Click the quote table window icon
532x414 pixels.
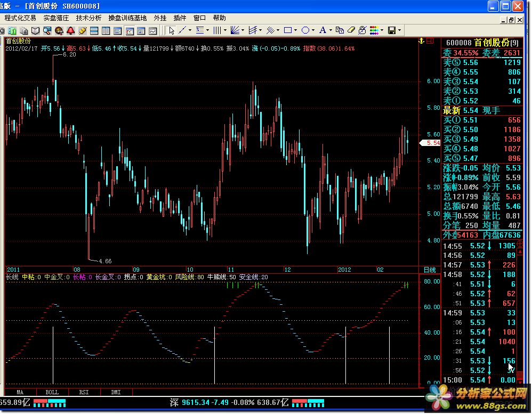pos(141,31)
